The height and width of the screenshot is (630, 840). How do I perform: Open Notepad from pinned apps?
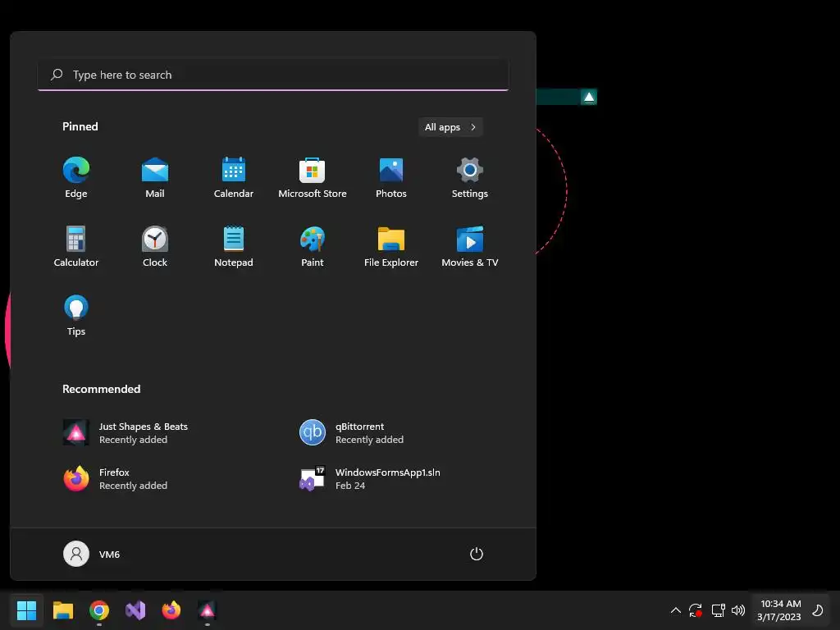click(x=234, y=246)
